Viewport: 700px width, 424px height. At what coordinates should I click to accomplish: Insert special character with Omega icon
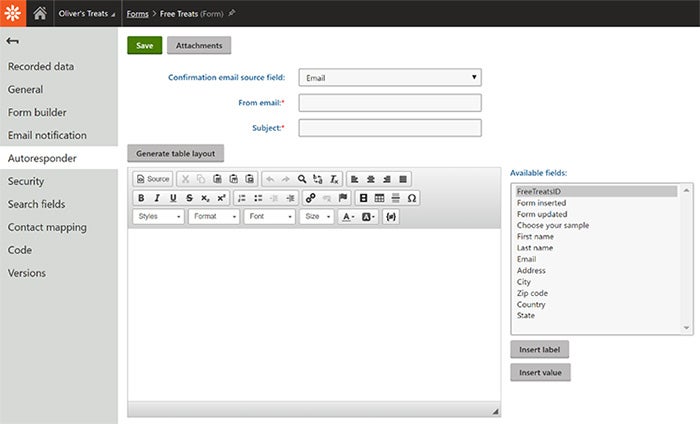[411, 198]
